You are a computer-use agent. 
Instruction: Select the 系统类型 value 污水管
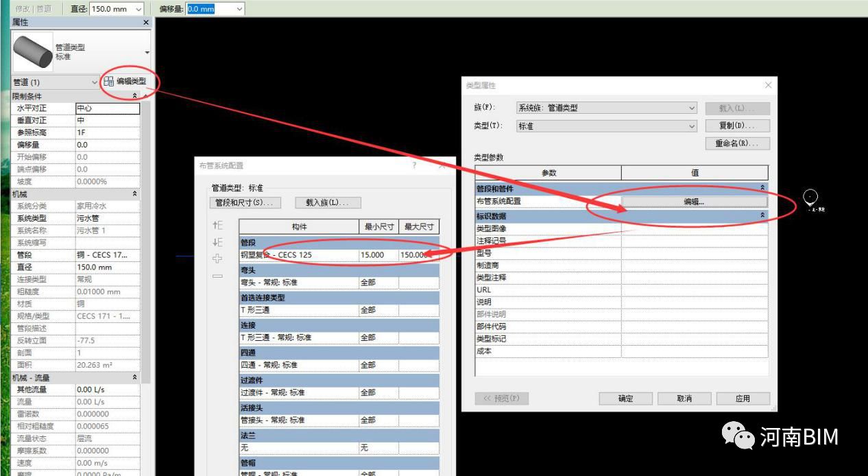[107, 218]
